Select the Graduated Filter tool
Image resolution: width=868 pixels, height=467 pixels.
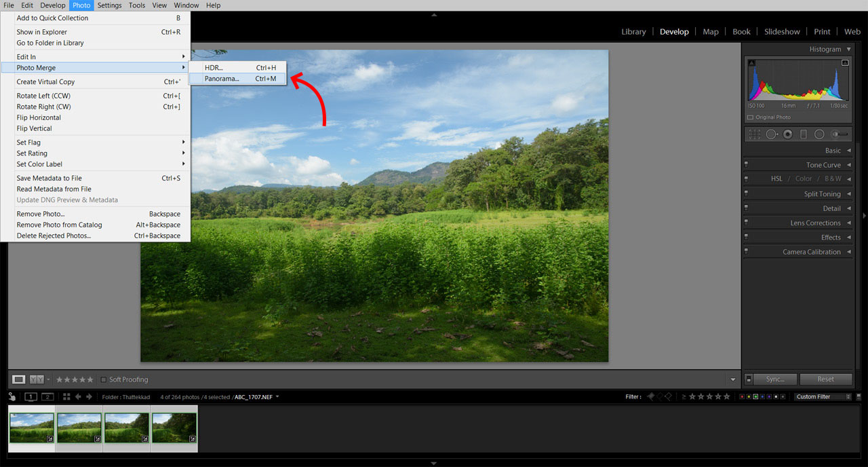[804, 134]
